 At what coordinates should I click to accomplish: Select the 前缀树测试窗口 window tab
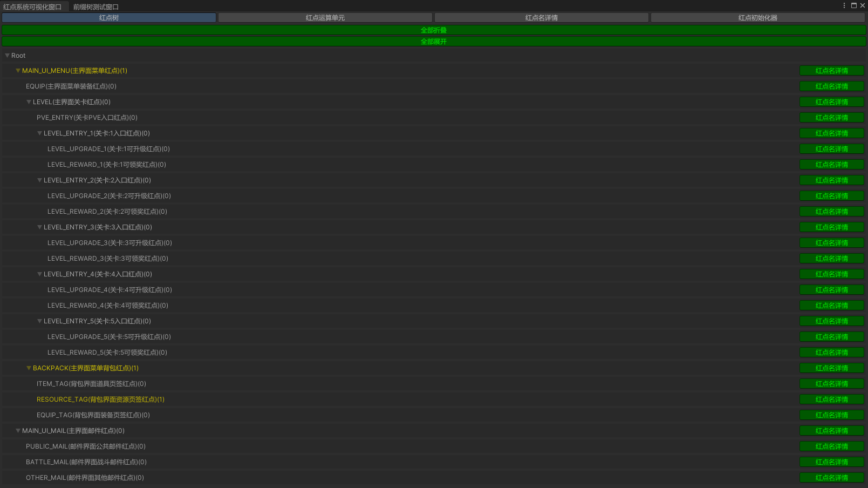pyautogui.click(x=96, y=7)
